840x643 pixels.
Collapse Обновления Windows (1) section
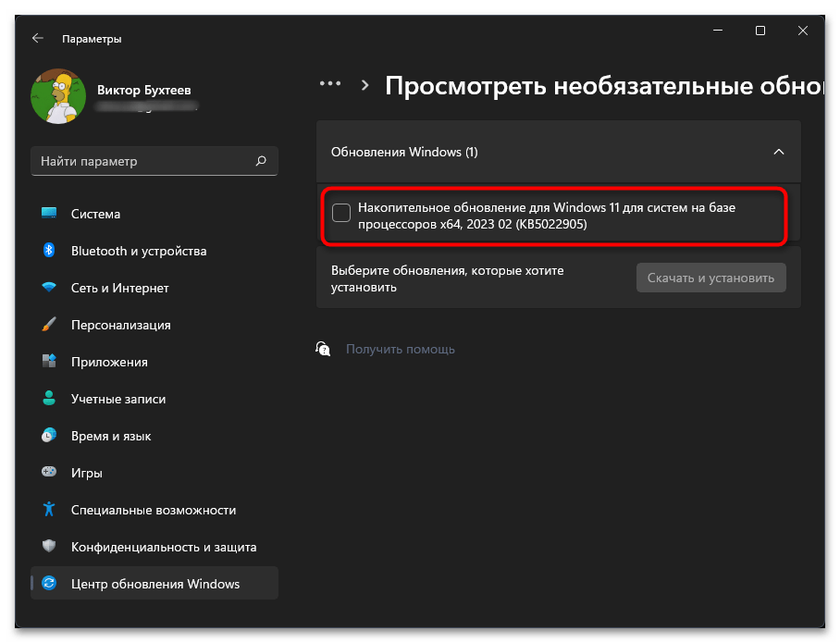coord(778,152)
